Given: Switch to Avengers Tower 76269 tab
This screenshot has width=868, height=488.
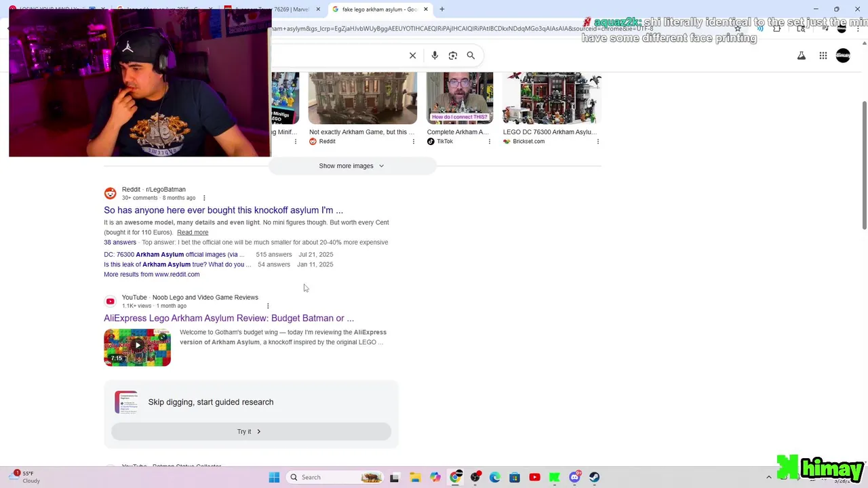Looking at the screenshot, I should (x=271, y=9).
